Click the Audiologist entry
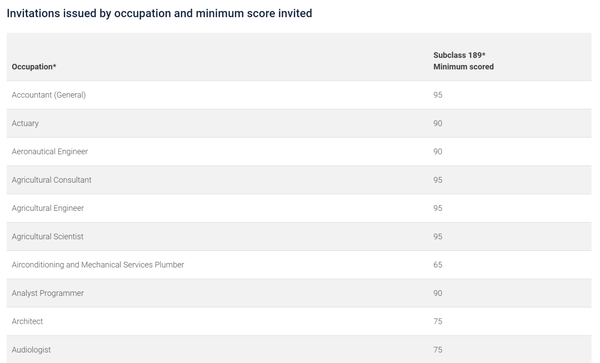The width and height of the screenshot is (600, 363). (31, 350)
